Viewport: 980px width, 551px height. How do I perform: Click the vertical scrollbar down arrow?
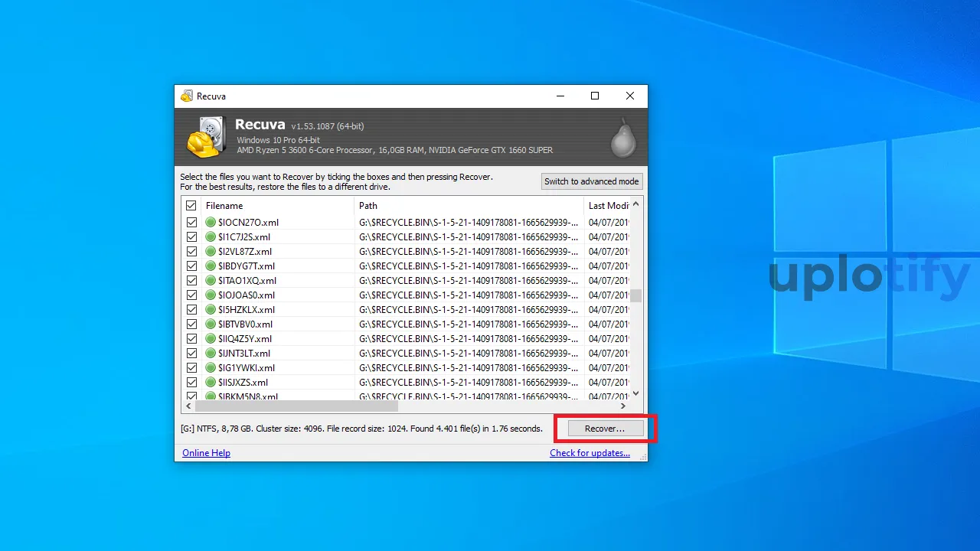636,393
